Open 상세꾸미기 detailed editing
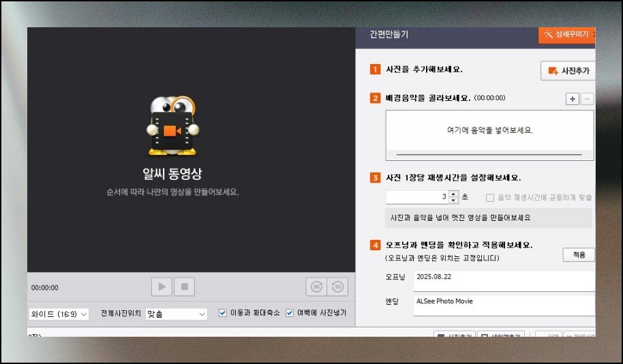The width and height of the screenshot is (623, 364). (x=567, y=35)
